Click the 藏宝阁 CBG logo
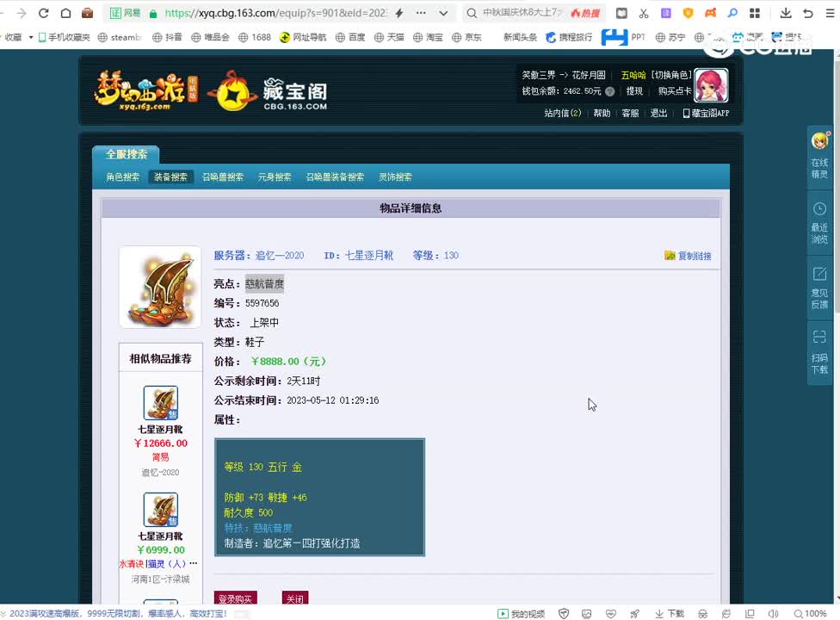 coord(268,90)
